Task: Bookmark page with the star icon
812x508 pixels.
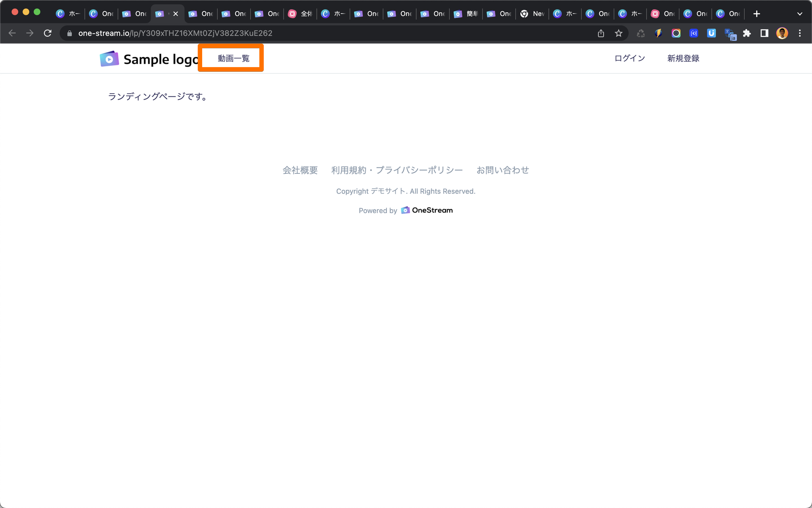Action: 619,33
